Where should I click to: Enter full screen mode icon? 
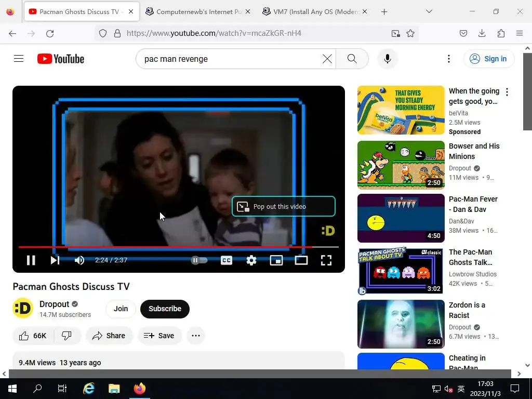tap(326, 260)
